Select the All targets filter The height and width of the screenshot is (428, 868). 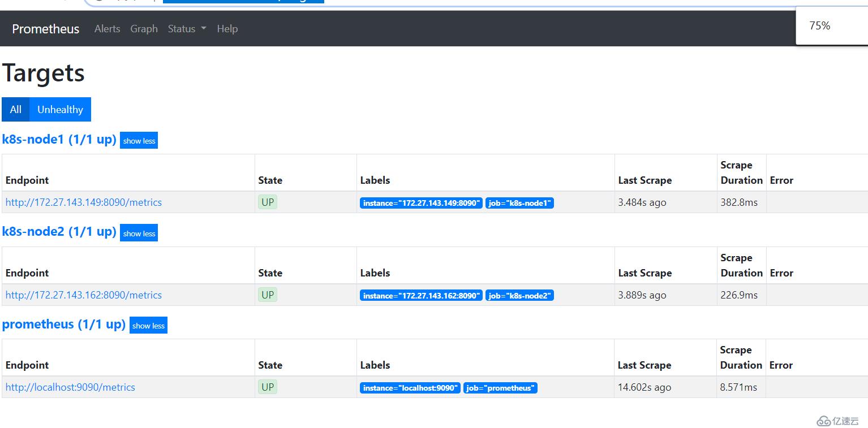[x=16, y=110]
